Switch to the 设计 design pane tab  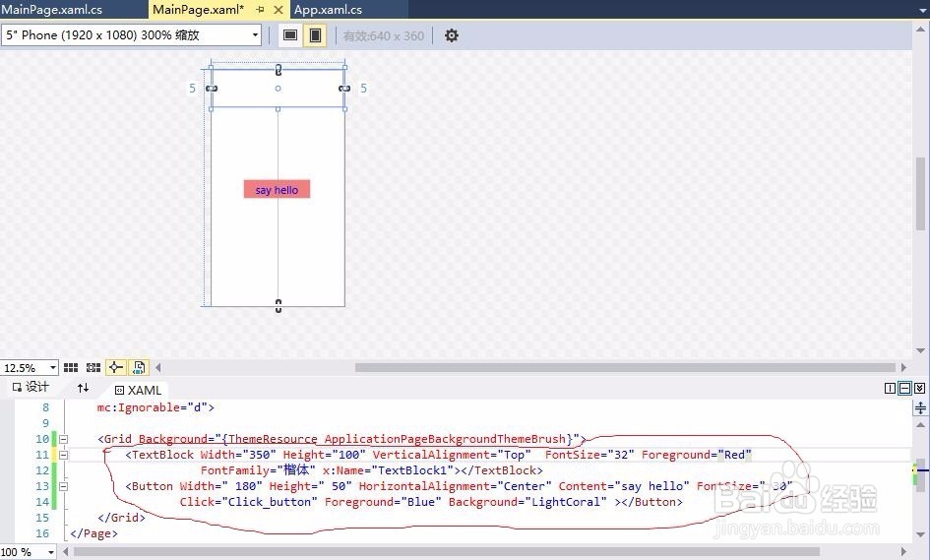31,388
